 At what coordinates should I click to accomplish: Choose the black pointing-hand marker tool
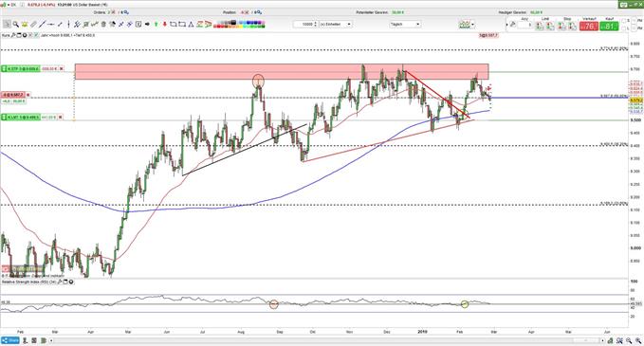[147, 25]
